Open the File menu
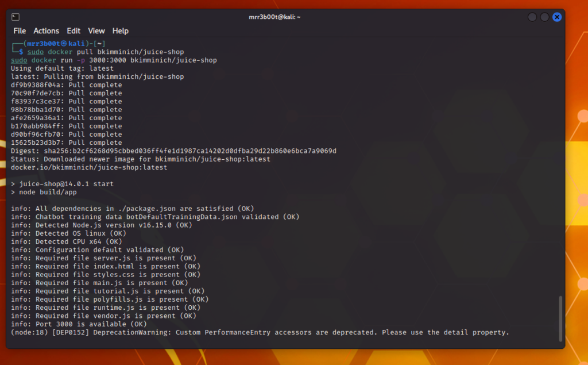The width and height of the screenshot is (588, 365). click(20, 31)
